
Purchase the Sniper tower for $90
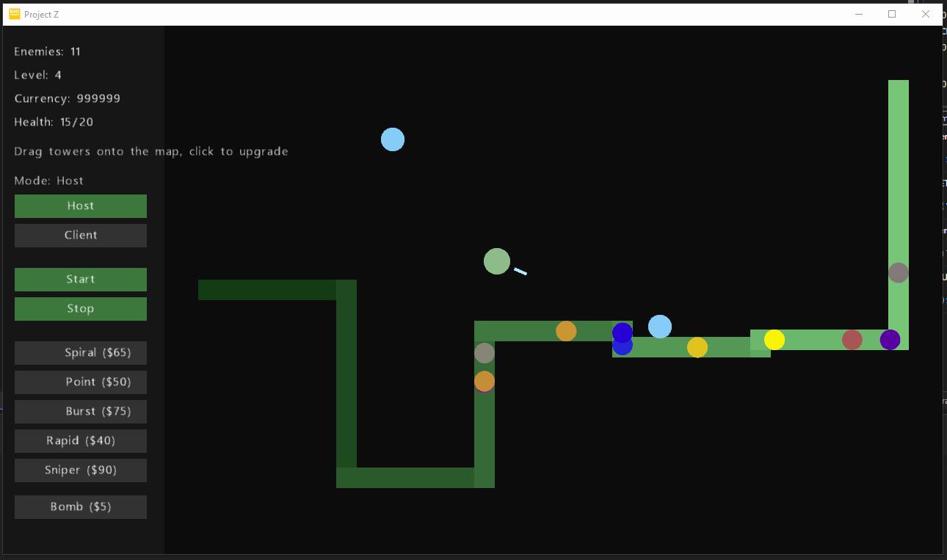coord(80,470)
